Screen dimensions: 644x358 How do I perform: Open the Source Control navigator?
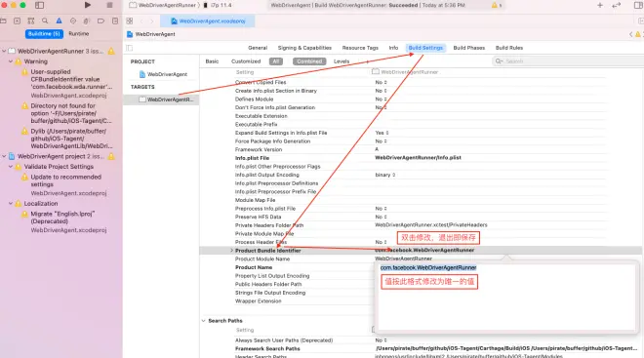coord(17,20)
